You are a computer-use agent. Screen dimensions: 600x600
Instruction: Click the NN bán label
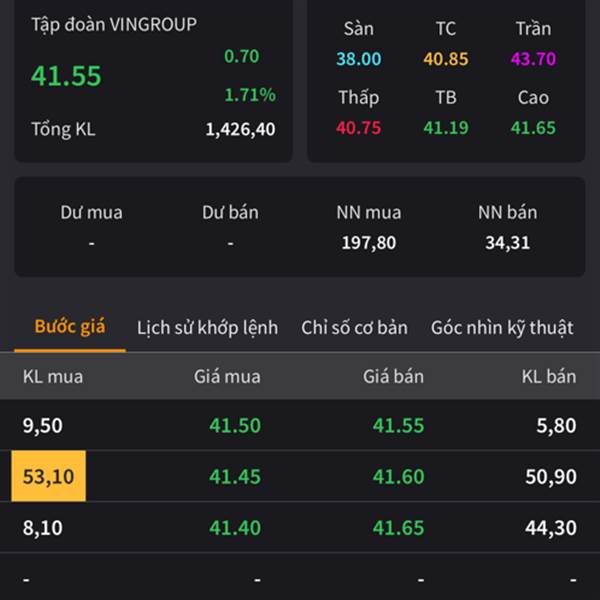tap(507, 212)
